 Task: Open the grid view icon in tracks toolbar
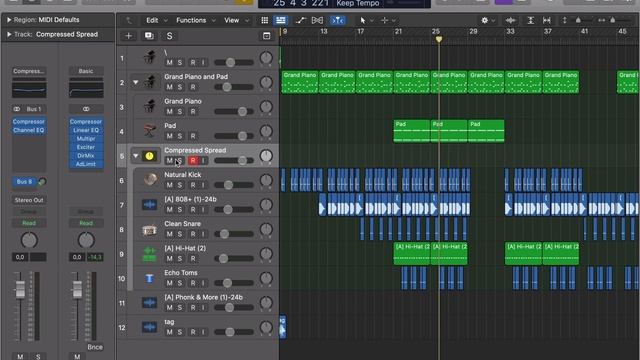264,20
